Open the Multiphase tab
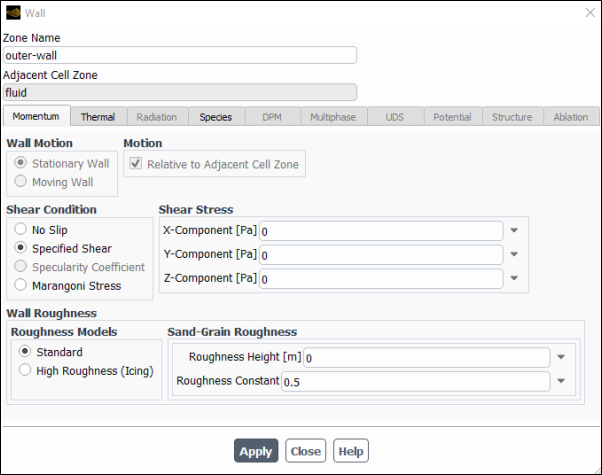Viewport: 602px width, 475px height. 333,117
